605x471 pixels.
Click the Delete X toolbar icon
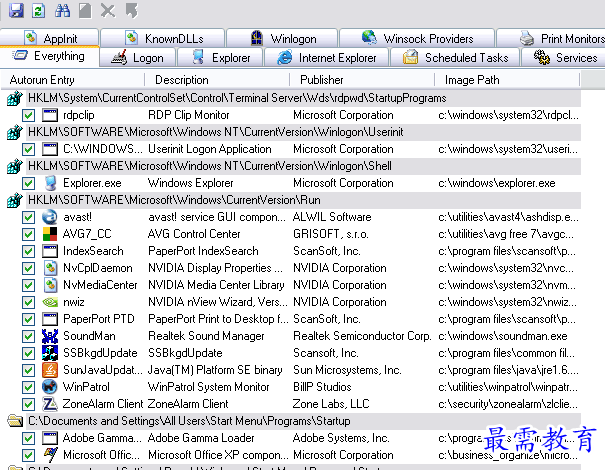point(108,10)
